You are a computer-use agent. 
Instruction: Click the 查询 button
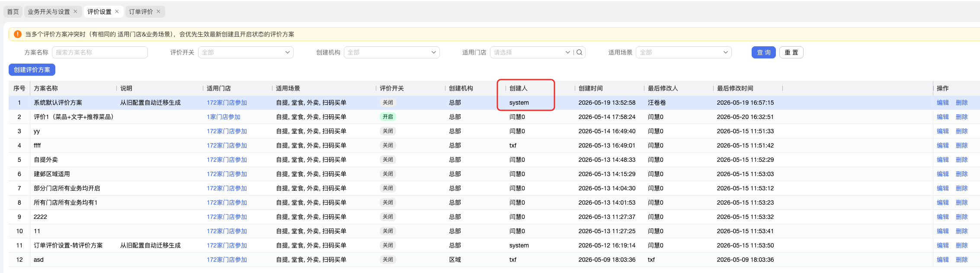click(764, 52)
